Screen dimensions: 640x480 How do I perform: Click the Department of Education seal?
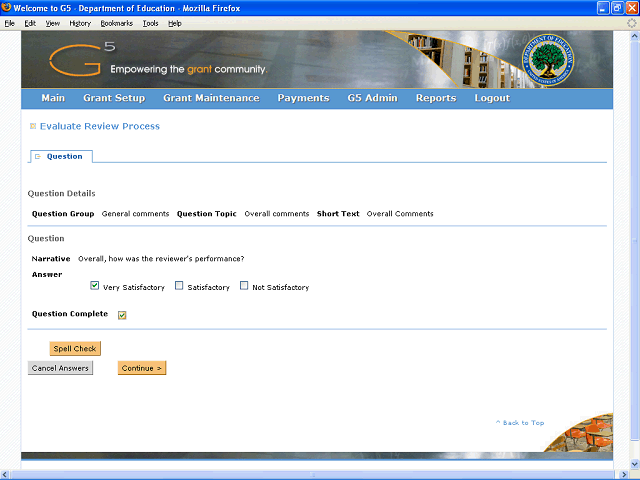click(548, 60)
